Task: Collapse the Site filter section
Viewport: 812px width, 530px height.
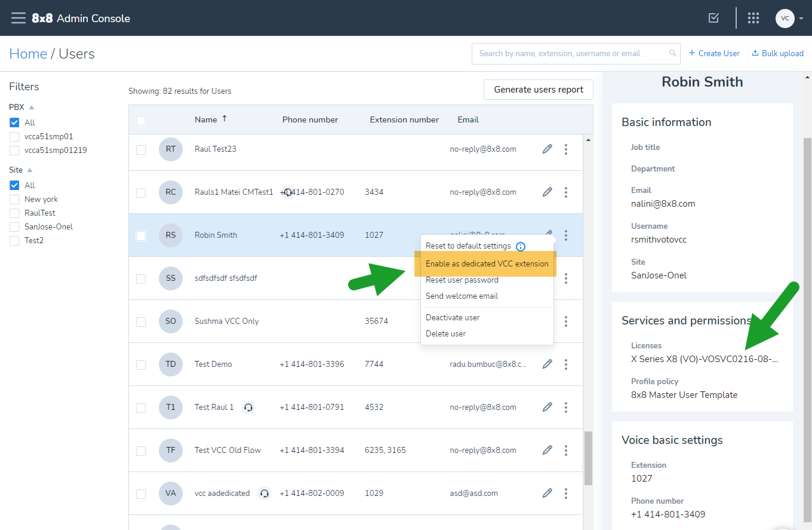Action: (30, 170)
